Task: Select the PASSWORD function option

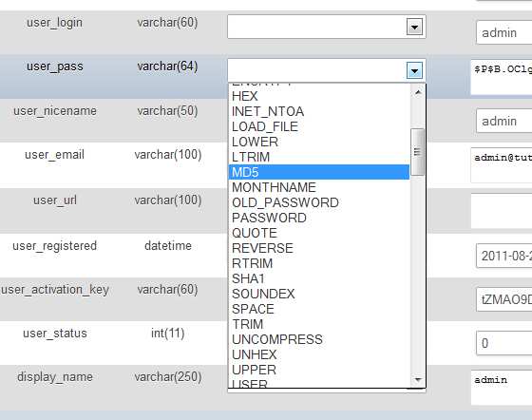Action: point(319,218)
